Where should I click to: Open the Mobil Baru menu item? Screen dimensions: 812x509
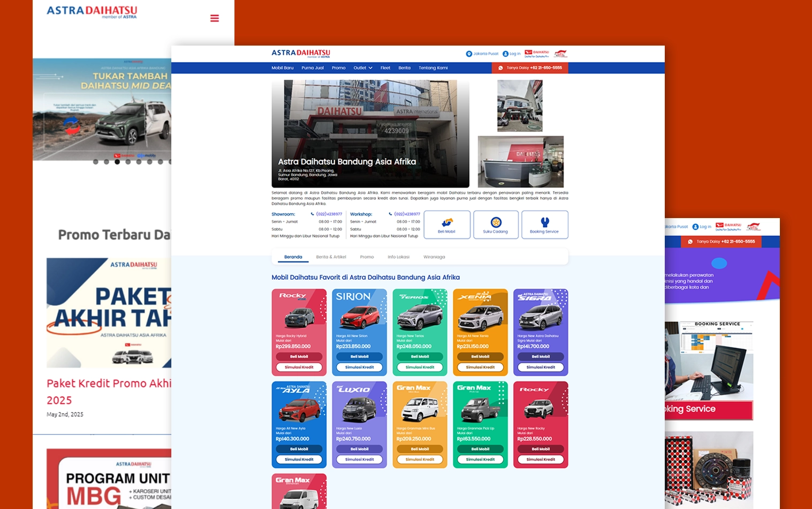(282, 68)
